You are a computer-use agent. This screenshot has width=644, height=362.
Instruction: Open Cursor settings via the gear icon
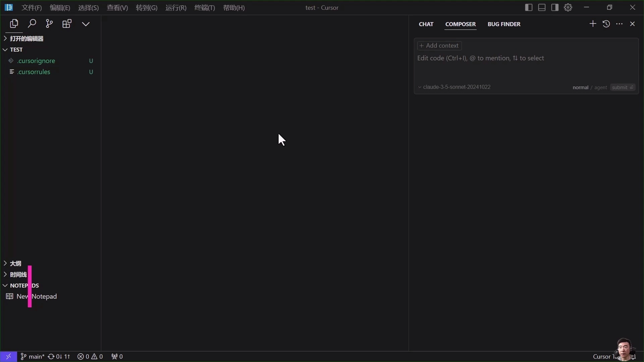tap(568, 7)
